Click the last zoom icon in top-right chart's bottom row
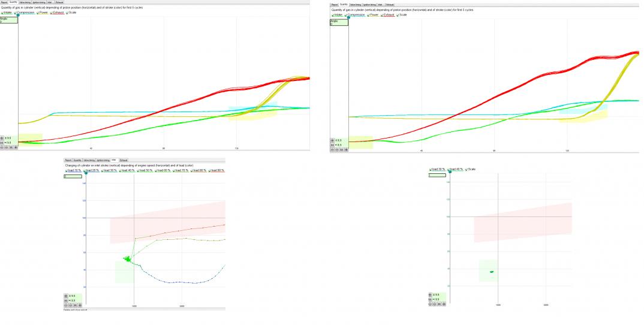 (346, 149)
